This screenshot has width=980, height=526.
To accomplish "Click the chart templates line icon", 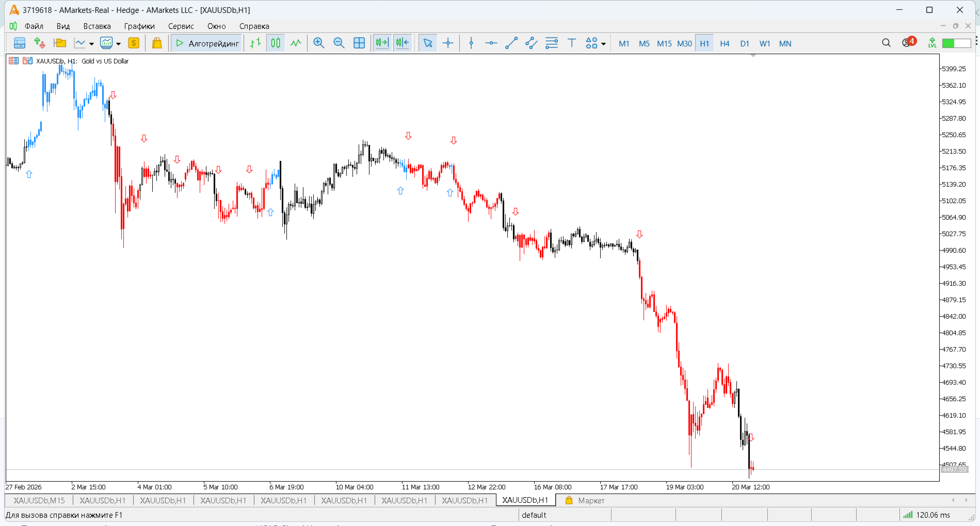I will 80,43.
